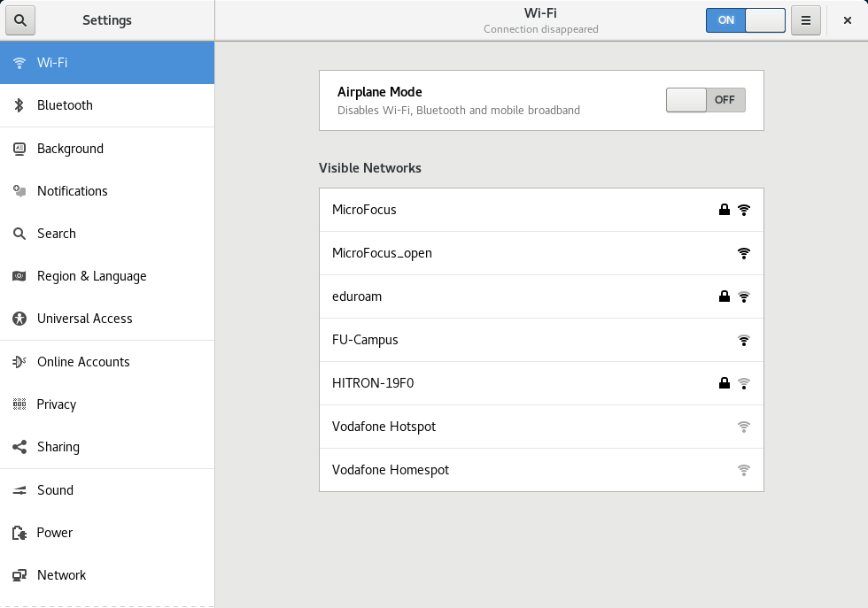
Task: Click the Notifications icon in sidebar
Action: (19, 191)
